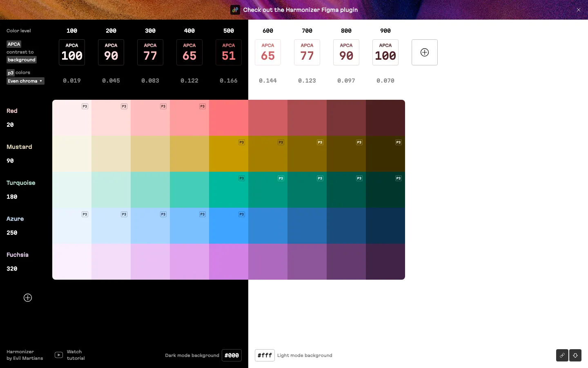Screen dimensions: 588x368
Task: Toggle the contrast 'background' direction
Action: pos(22,60)
